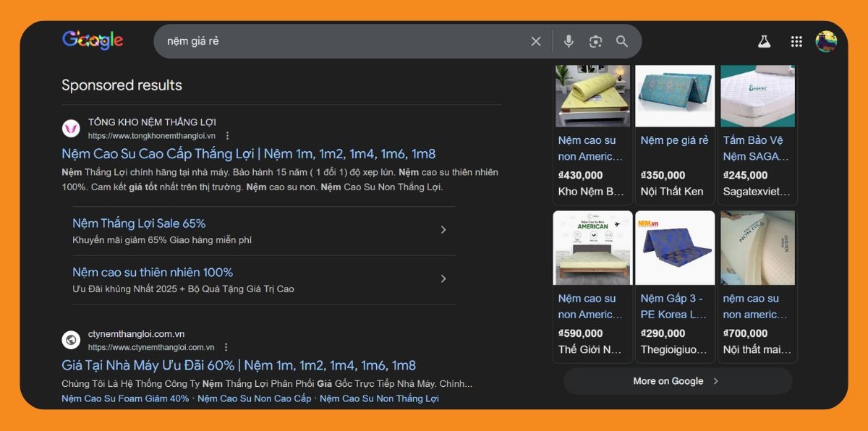This screenshot has height=431, width=868.
Task: Click the search magnifier icon
Action: 622,41
